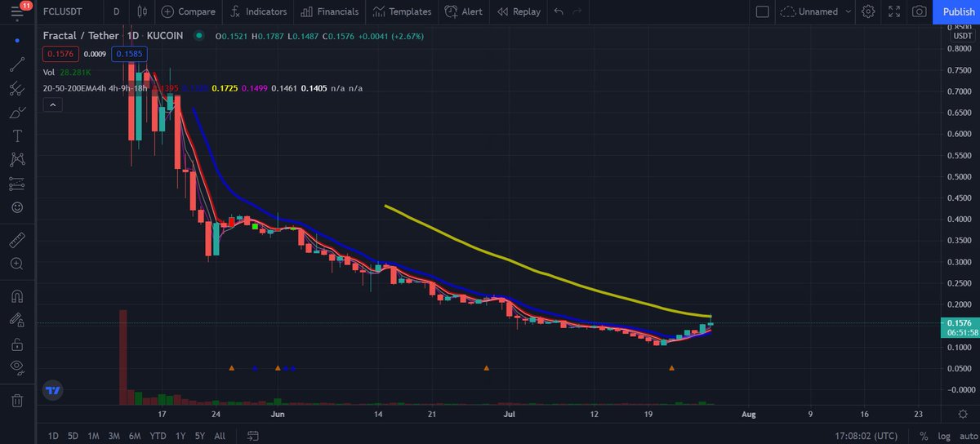The width and height of the screenshot is (980, 444).
Task: Select the 1Y time range
Action: pos(181,436)
